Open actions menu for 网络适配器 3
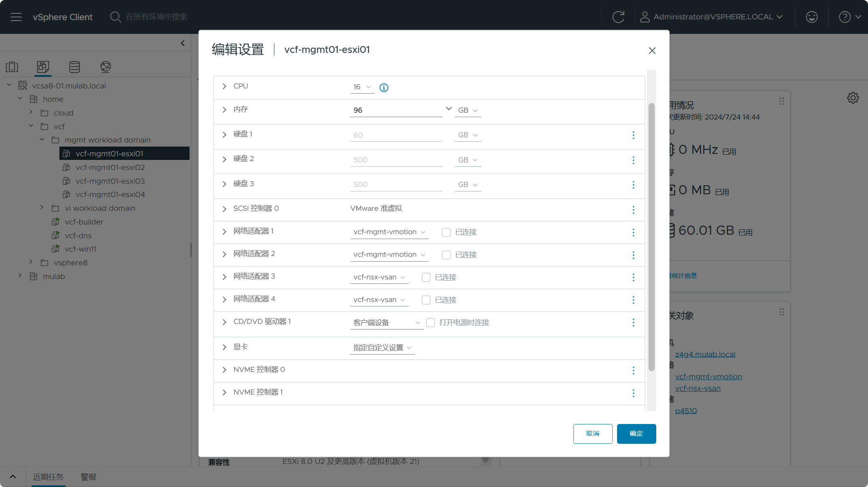Viewport: 868px width, 487px height. 633,277
